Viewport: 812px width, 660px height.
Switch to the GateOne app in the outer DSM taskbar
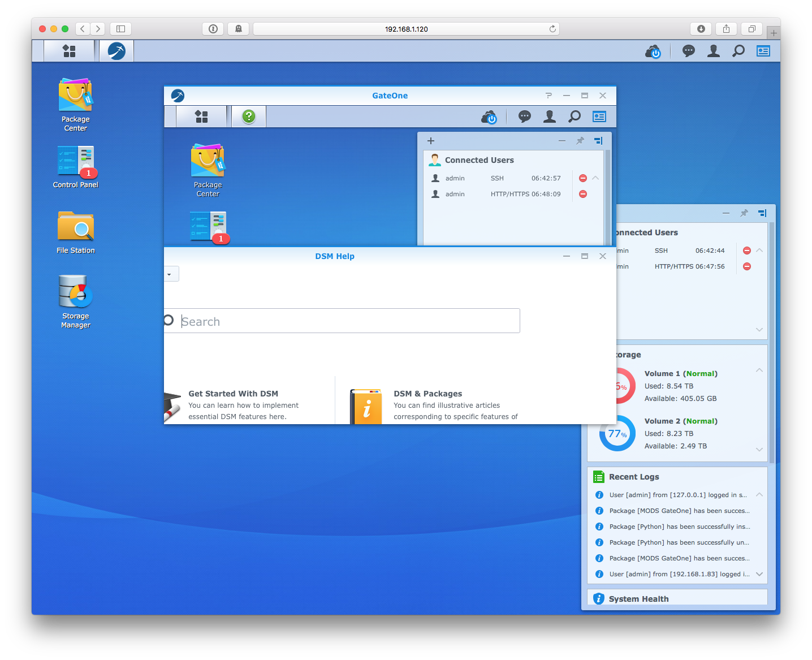pyautogui.click(x=116, y=51)
